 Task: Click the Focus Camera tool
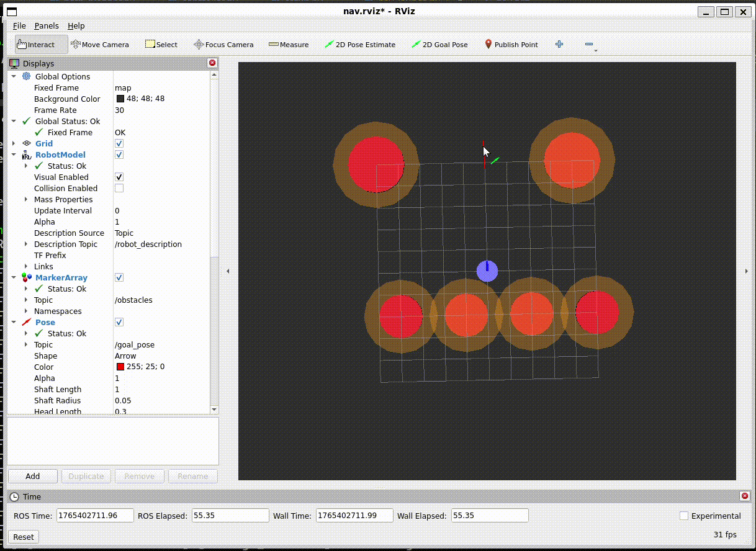[223, 44]
